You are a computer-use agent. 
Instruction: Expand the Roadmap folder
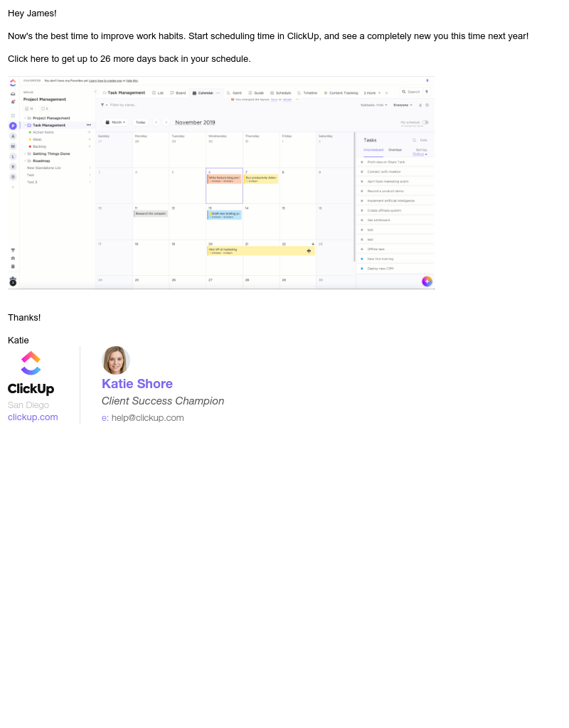tap(25, 161)
